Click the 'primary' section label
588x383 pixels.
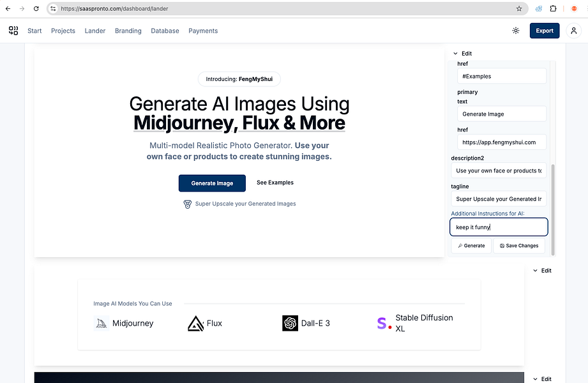coord(467,92)
